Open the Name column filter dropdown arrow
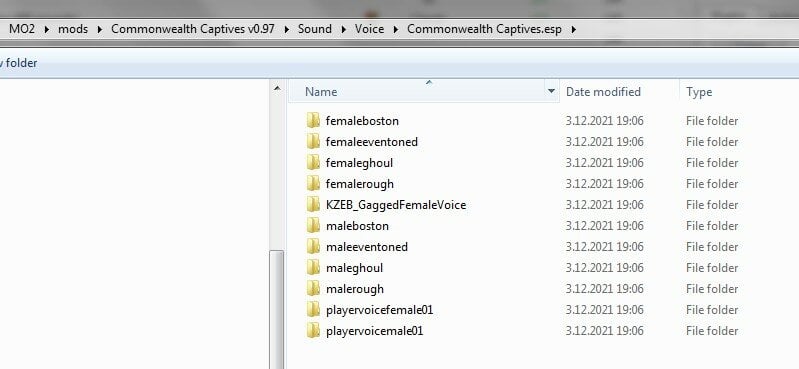Image resolution: width=799 pixels, height=369 pixels. [x=551, y=91]
